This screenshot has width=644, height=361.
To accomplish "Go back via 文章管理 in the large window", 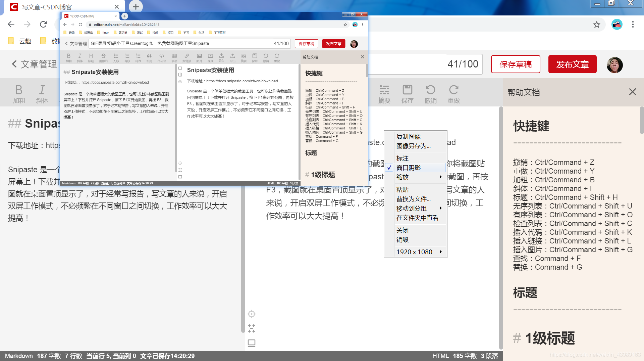I will [35, 64].
